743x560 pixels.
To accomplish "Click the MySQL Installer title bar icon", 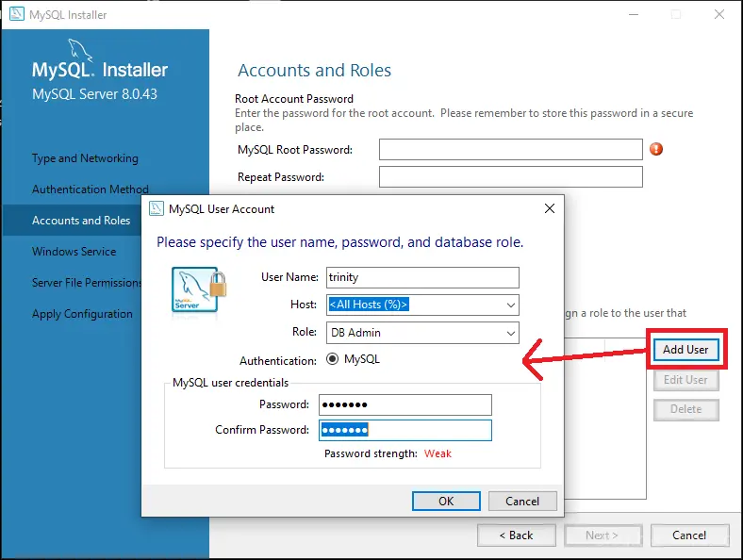I will (x=17, y=14).
